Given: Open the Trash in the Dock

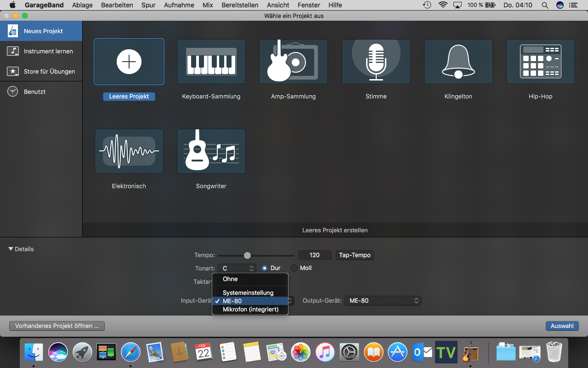Looking at the screenshot, I should coord(554,352).
